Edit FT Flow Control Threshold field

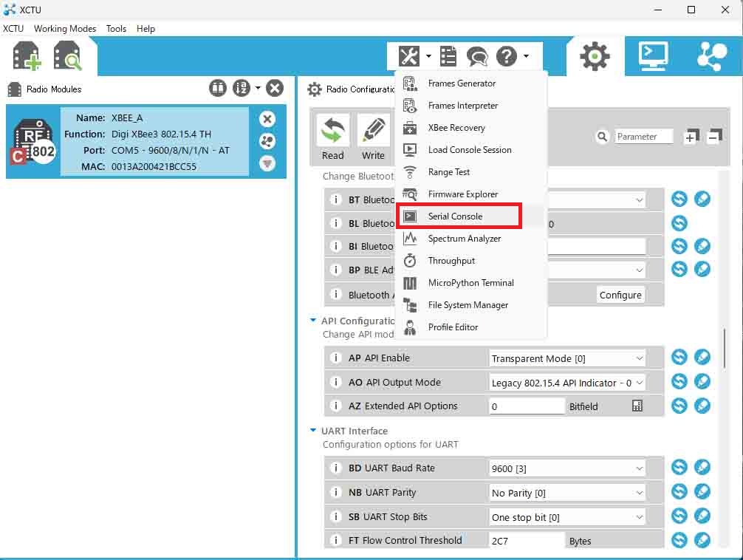coord(527,541)
